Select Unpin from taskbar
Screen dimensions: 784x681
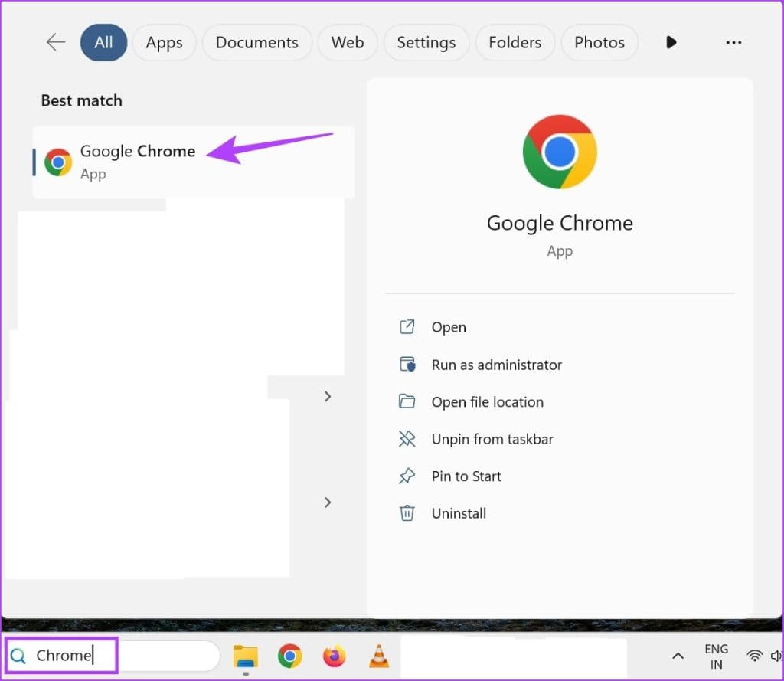click(492, 439)
